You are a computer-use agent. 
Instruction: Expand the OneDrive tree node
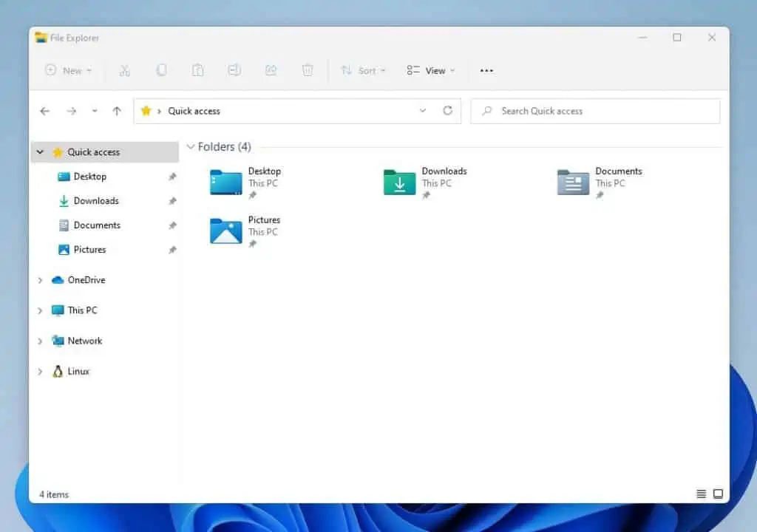pos(40,281)
